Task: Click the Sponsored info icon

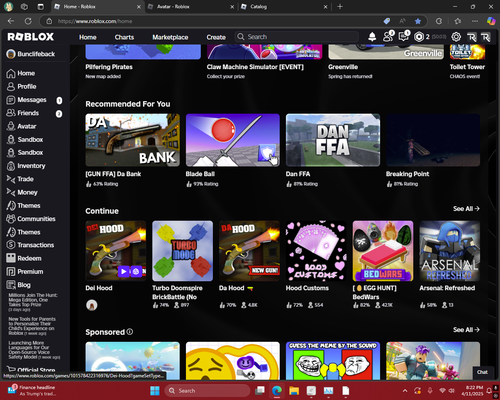Action: (x=130, y=332)
